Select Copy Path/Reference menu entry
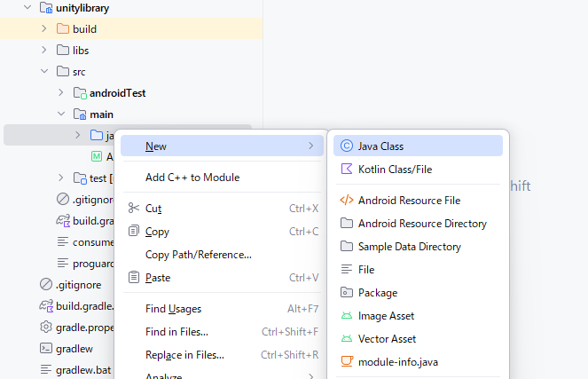Image resolution: width=588 pixels, height=379 pixels. click(198, 255)
